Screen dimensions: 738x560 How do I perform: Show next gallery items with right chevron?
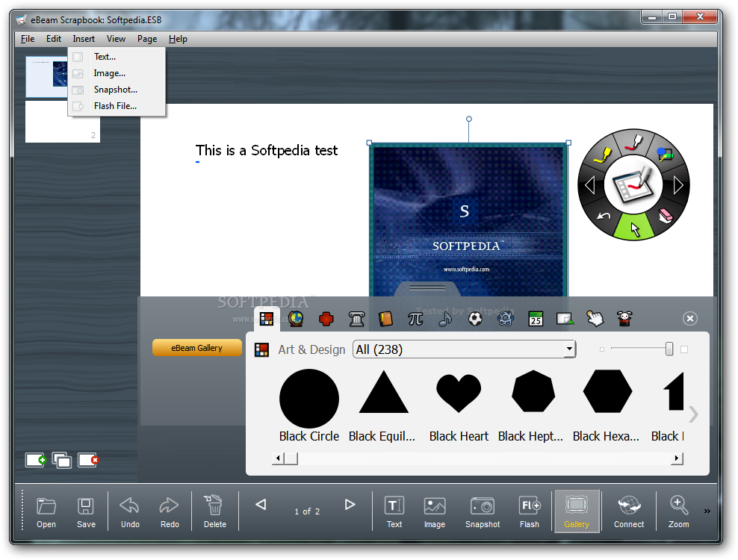(693, 414)
